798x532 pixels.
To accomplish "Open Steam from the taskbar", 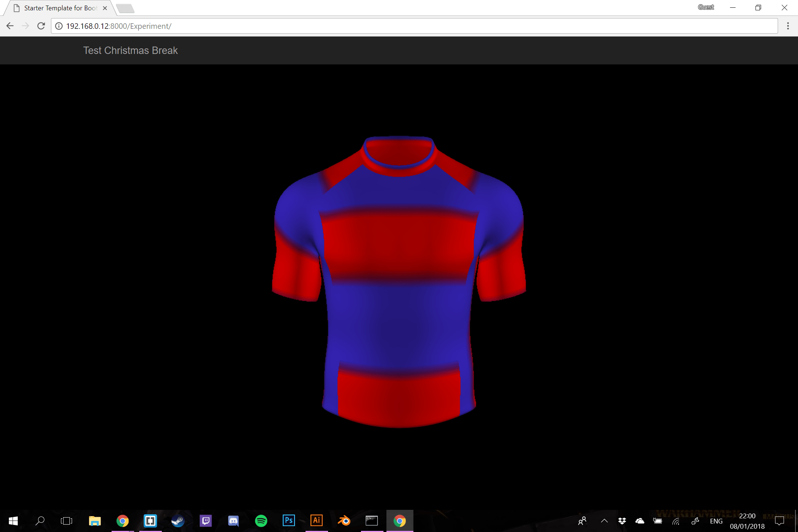I will (178, 521).
